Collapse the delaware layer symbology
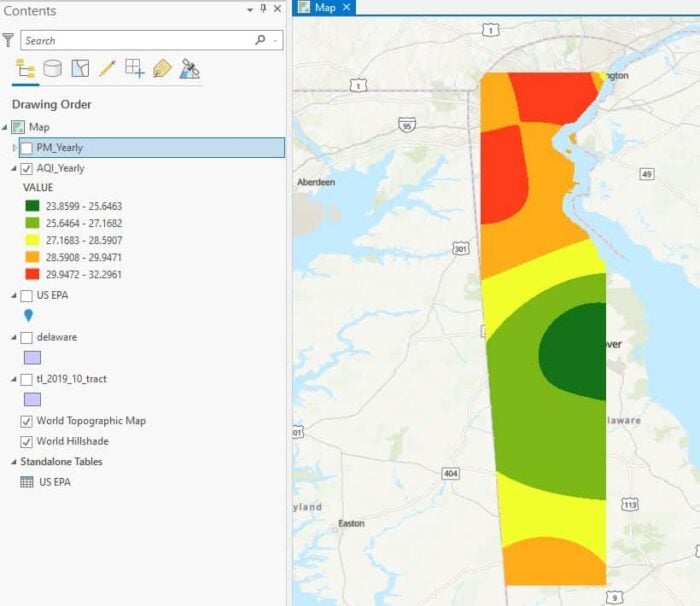Screen dimensions: 700x606 [x=14, y=337]
